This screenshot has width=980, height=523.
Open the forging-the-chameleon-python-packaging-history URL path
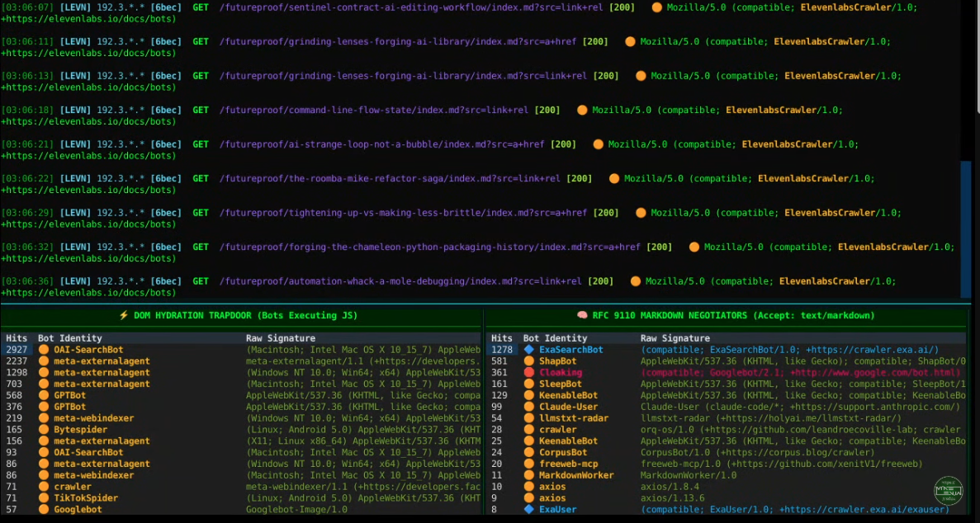(430, 247)
